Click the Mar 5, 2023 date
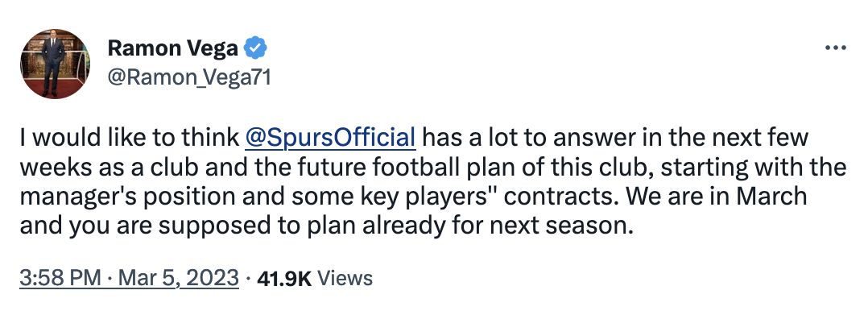The image size is (868, 311). click(178, 278)
